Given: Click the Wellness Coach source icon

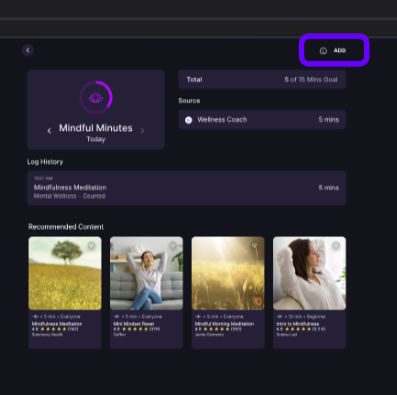Looking at the screenshot, I should [189, 120].
